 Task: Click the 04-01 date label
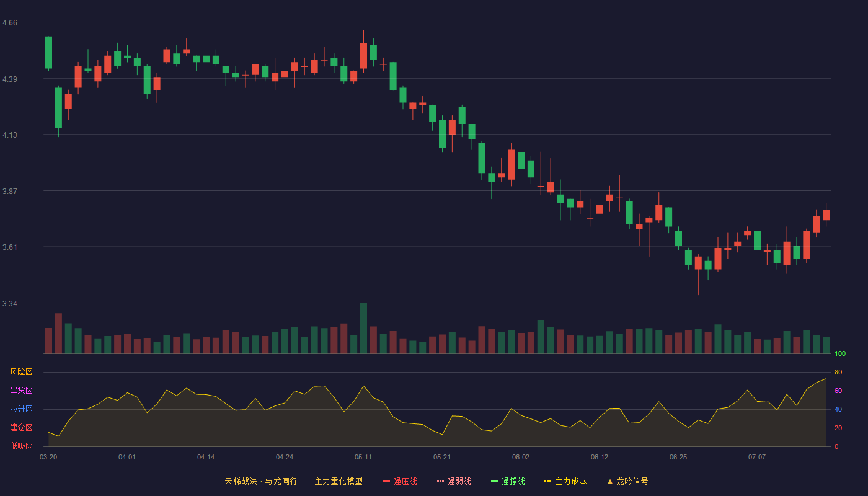(x=127, y=457)
